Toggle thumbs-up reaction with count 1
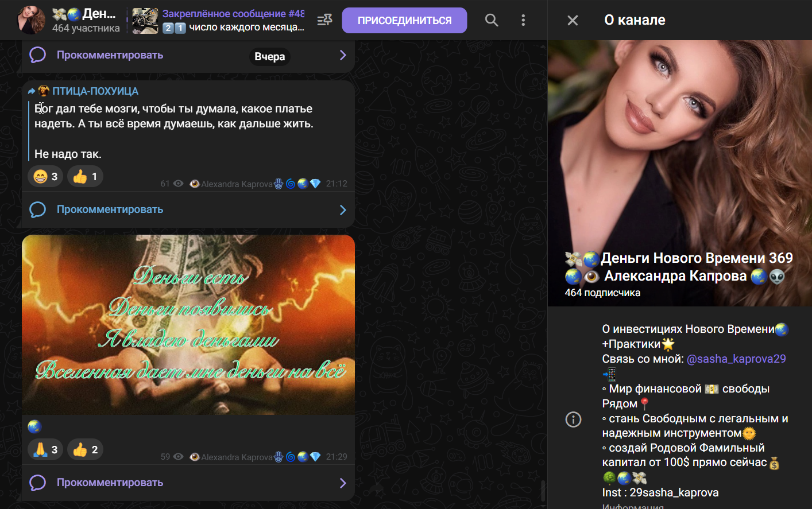The height and width of the screenshot is (509, 812). (85, 176)
